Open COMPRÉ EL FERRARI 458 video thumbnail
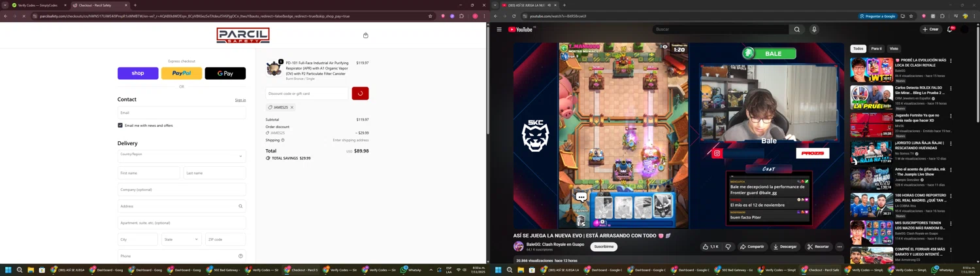Screen dimensions: 980x276 [872, 254]
